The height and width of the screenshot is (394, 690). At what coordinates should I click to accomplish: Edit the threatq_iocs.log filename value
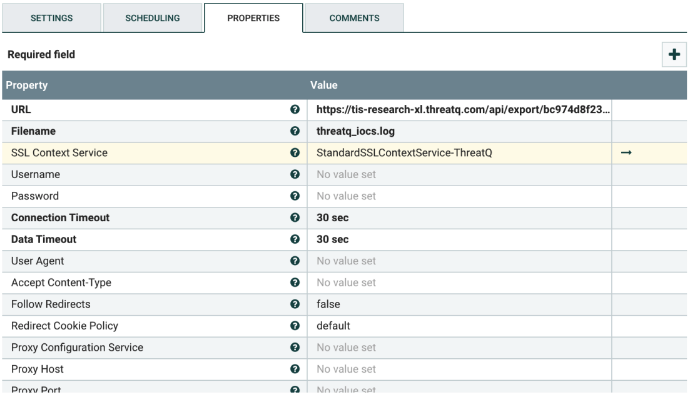click(x=459, y=131)
